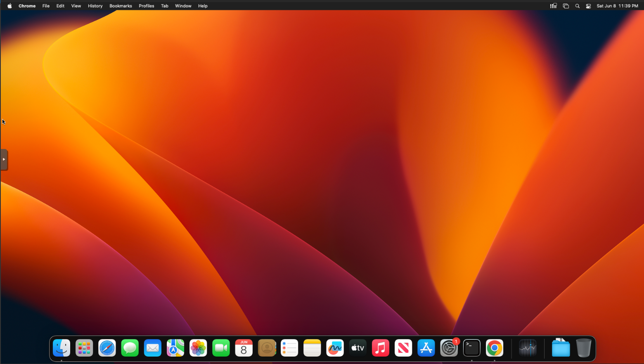Open Terminal from the Dock
644x364 pixels.
(472, 348)
